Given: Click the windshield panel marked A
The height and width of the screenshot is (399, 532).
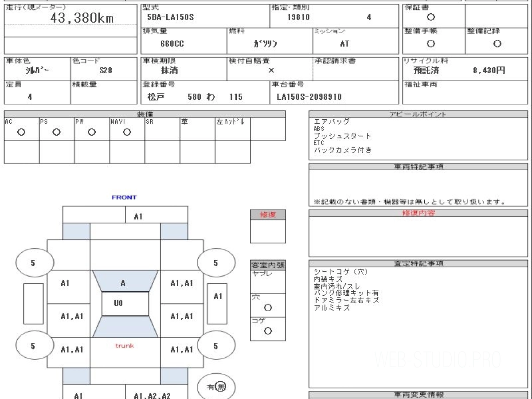Looking at the screenshot, I should point(125,281).
